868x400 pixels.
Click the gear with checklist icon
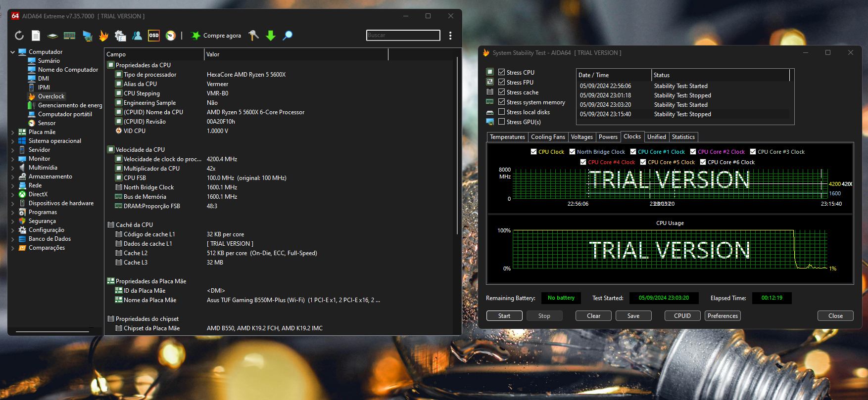point(120,36)
